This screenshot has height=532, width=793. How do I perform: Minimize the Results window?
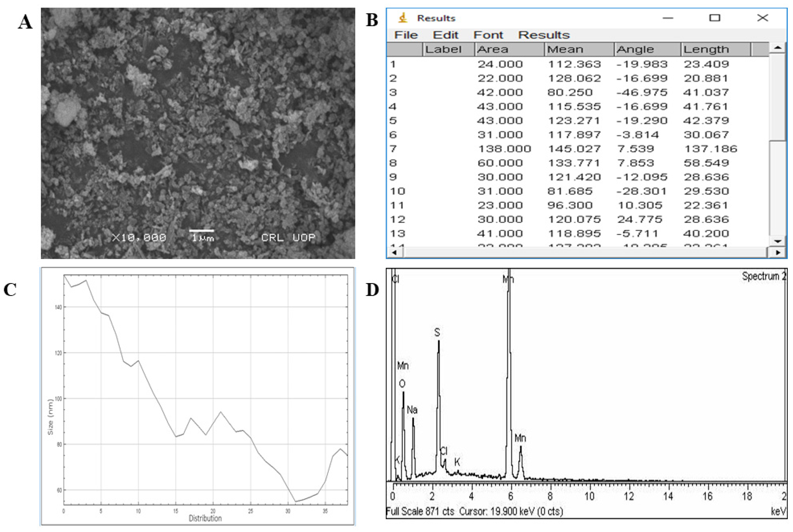pyautogui.click(x=668, y=18)
